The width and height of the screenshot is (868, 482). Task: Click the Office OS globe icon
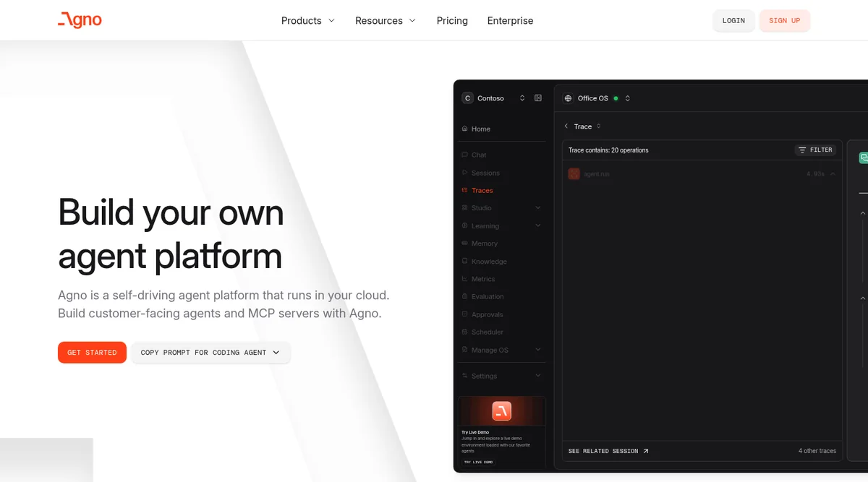[x=569, y=98]
